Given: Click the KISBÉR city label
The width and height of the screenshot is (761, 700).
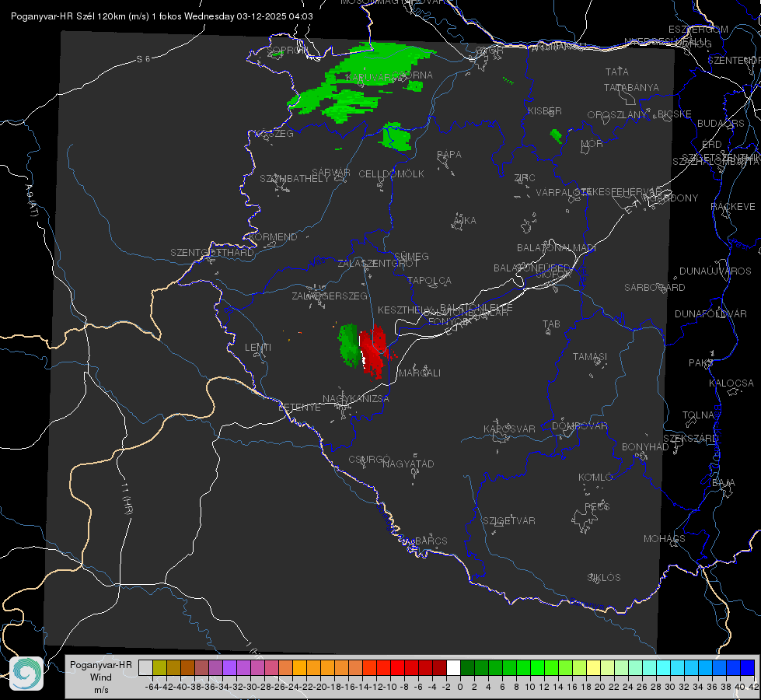Looking at the screenshot, I should (x=545, y=111).
